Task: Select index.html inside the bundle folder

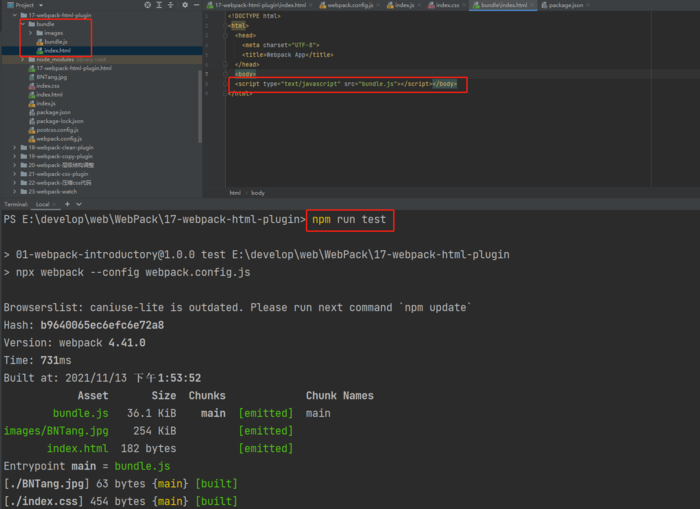Action: [x=57, y=50]
